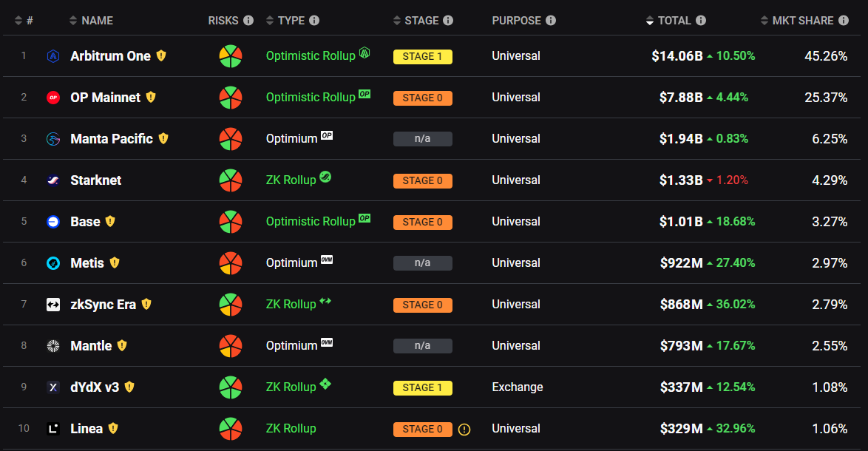Click the info icon next to PURPOSE
The image size is (868, 451).
pos(551,21)
